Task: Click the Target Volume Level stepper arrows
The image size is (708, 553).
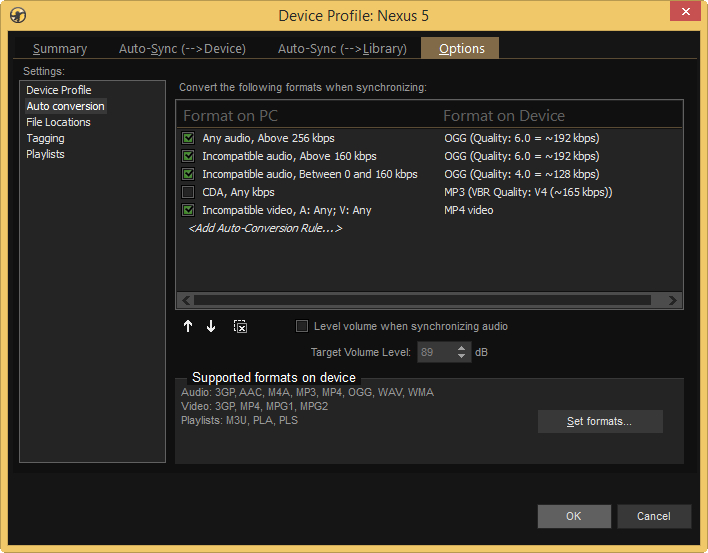Action: click(x=462, y=352)
